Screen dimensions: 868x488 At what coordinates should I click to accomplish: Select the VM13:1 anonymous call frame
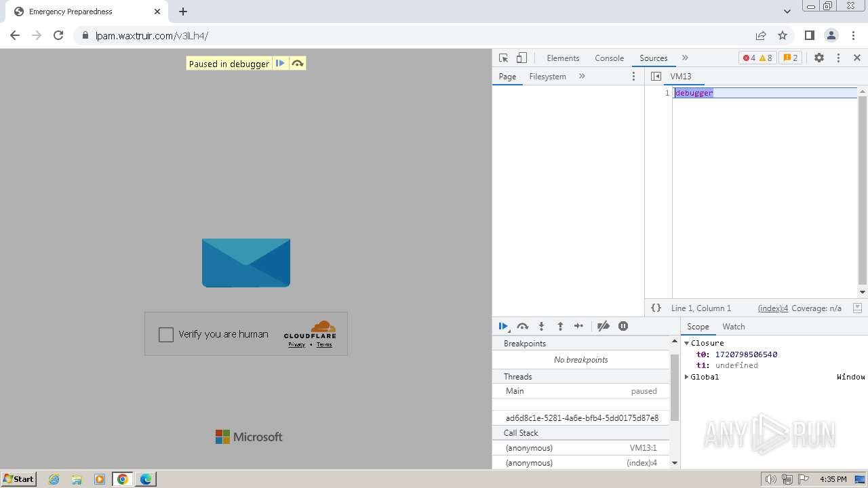coord(580,448)
